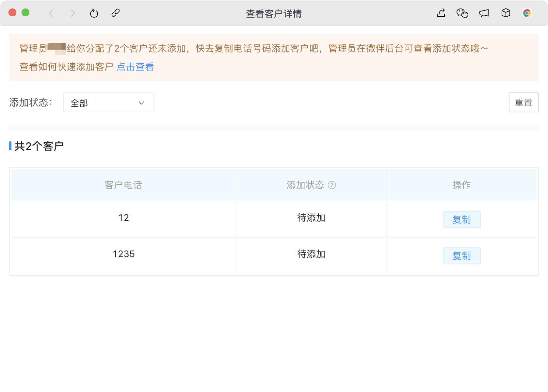Reload the page with refresh icon
Viewport: 548px width, 392px height.
coord(94,13)
